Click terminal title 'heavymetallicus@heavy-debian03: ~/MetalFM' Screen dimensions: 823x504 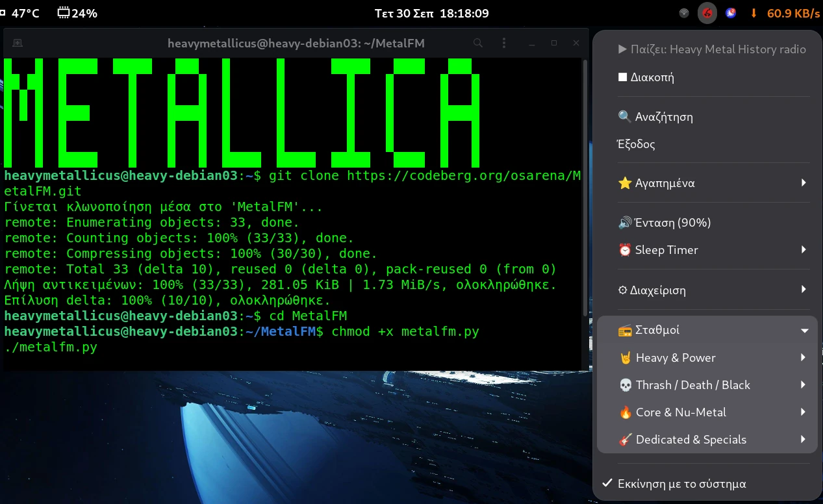[x=296, y=44]
